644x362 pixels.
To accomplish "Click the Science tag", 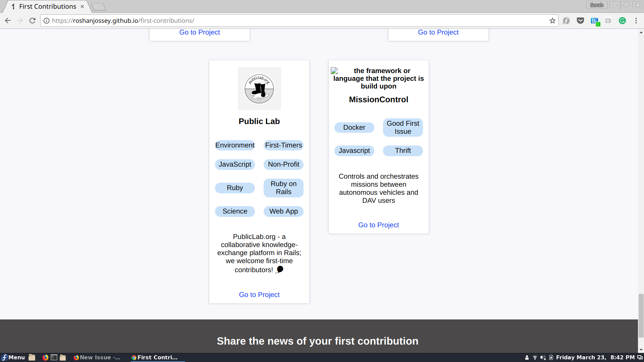I will click(235, 212).
